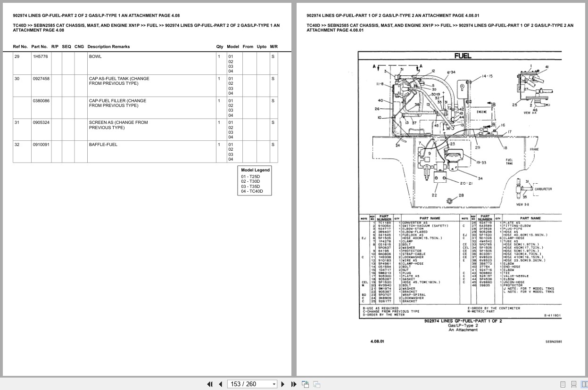Click the Upto column header
This screenshot has width=588, height=390.
pyautogui.click(x=262, y=47)
